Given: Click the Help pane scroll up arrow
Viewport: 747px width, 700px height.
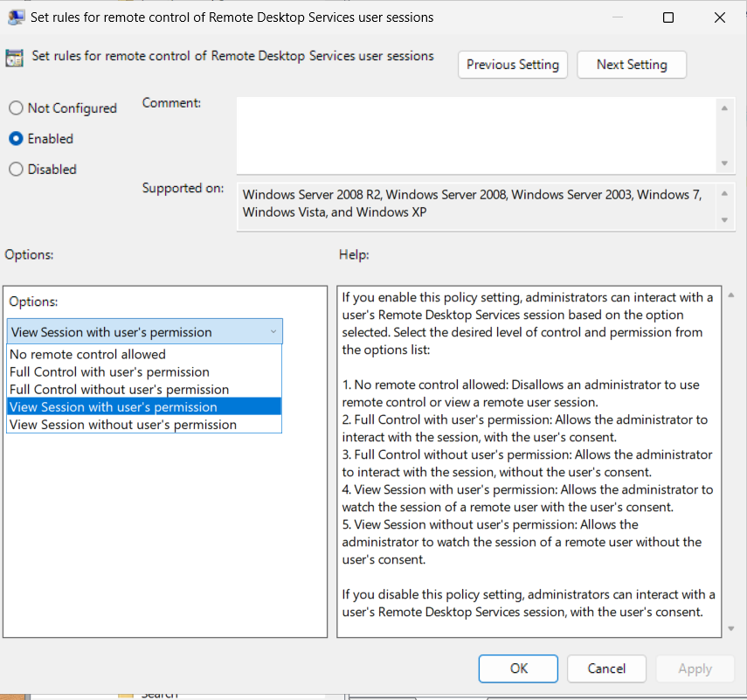Looking at the screenshot, I should (x=731, y=295).
